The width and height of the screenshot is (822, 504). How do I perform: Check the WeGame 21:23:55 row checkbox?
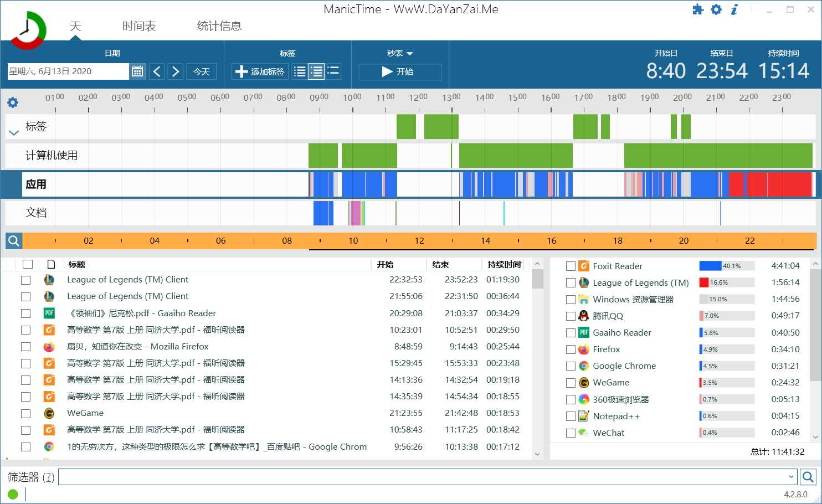[x=25, y=413]
